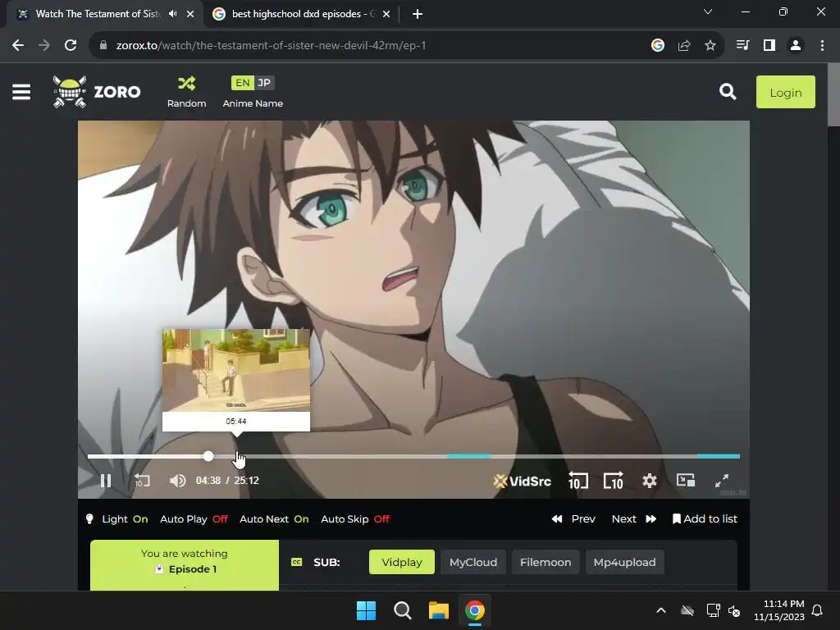Toggle Auto Next On setting
The image size is (840, 630).
(274, 519)
